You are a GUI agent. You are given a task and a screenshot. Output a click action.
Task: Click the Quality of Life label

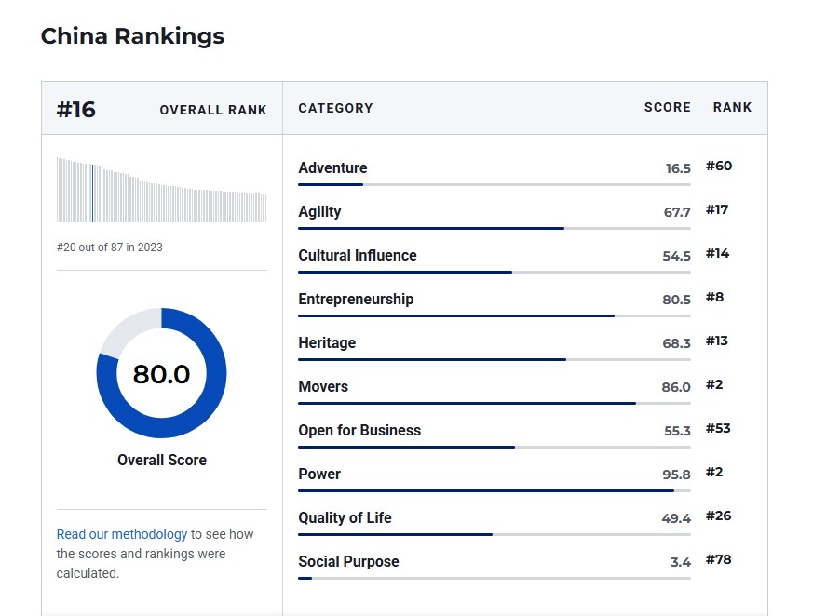pyautogui.click(x=345, y=518)
